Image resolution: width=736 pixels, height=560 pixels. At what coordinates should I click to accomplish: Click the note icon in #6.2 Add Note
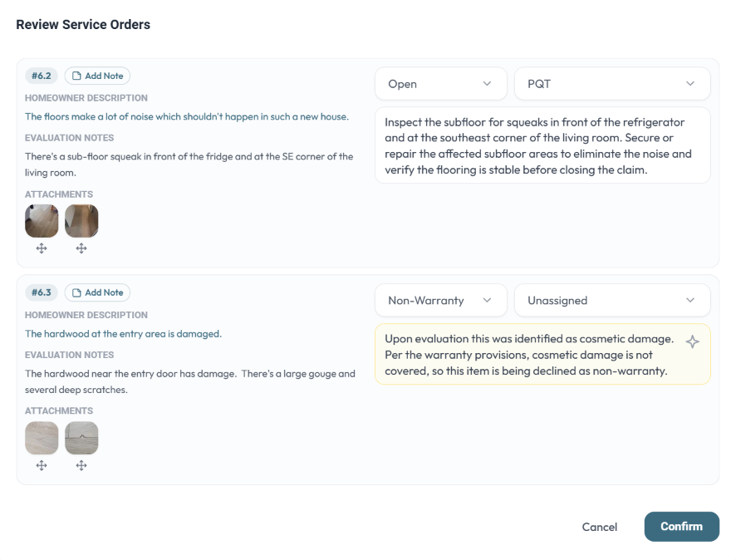(x=76, y=76)
